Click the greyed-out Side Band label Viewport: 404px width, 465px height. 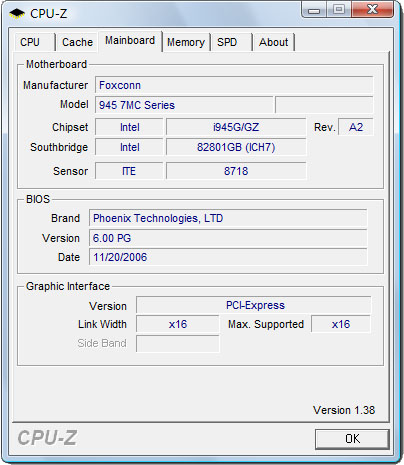click(x=102, y=343)
